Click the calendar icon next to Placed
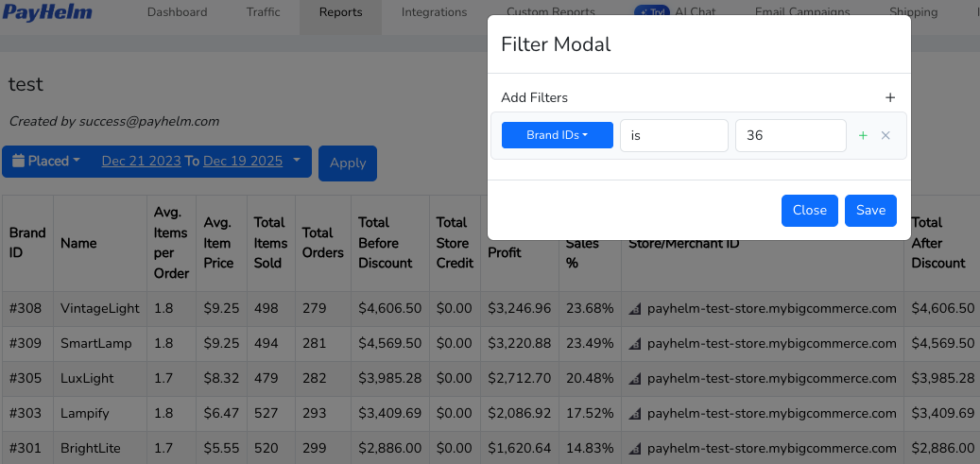980x464 pixels. pos(18,161)
